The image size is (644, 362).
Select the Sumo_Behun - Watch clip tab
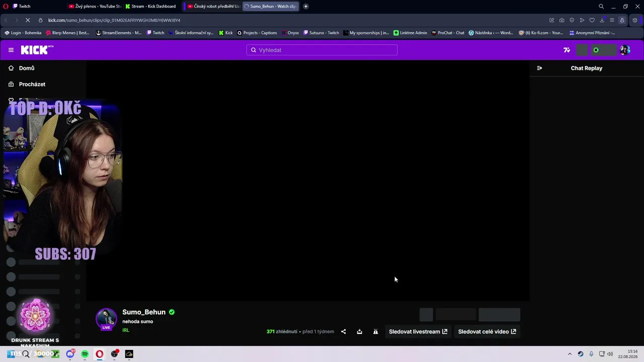[x=271, y=7]
